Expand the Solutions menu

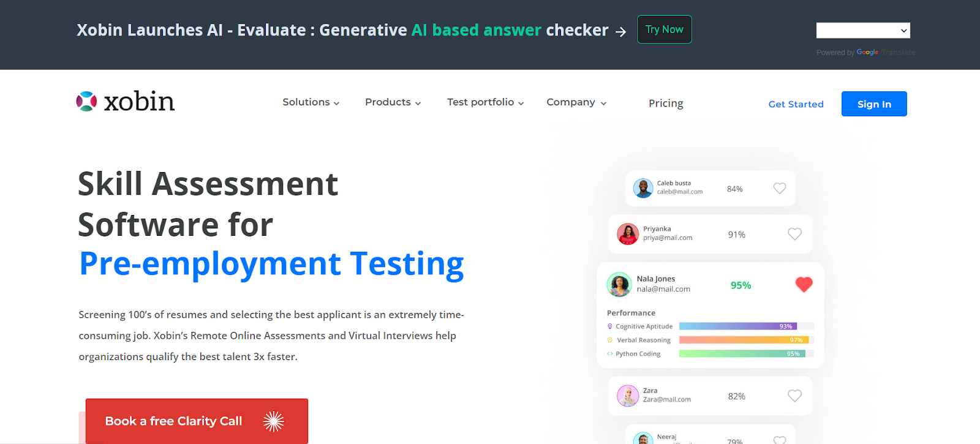[x=311, y=102]
